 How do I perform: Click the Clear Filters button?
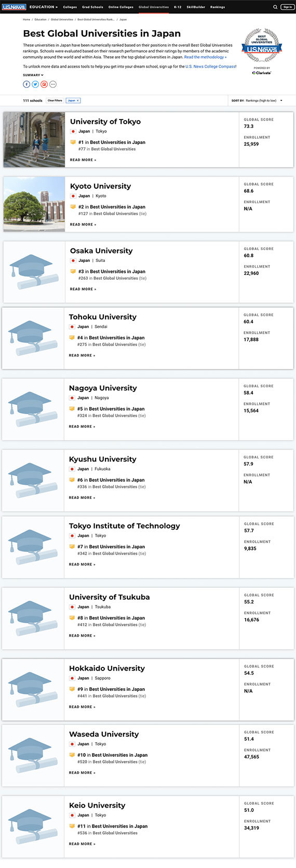pos(55,100)
